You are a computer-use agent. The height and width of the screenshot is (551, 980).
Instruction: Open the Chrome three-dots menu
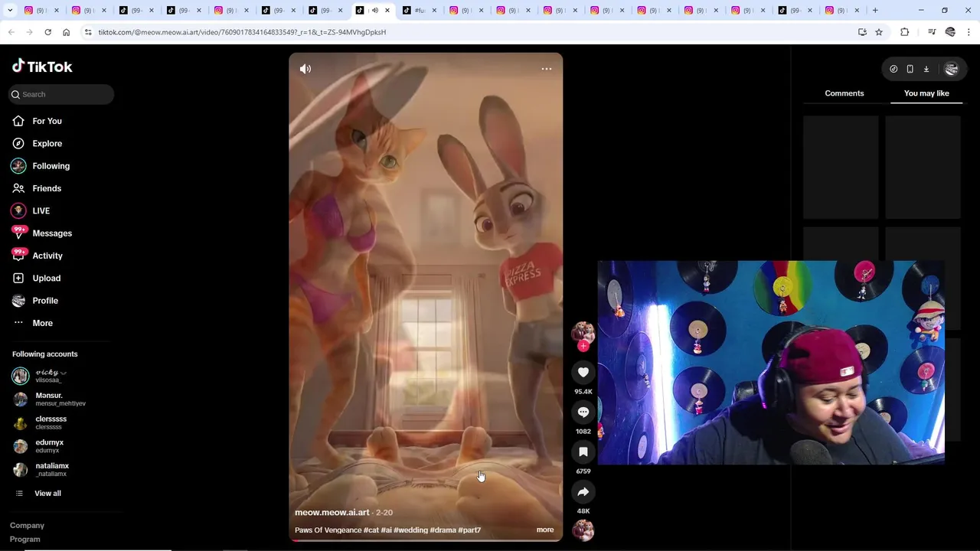[969, 32]
